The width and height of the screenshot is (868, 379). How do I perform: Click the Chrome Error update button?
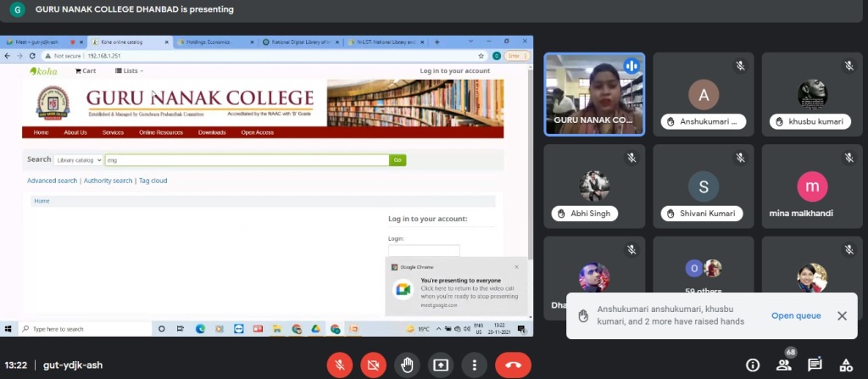[x=517, y=56]
